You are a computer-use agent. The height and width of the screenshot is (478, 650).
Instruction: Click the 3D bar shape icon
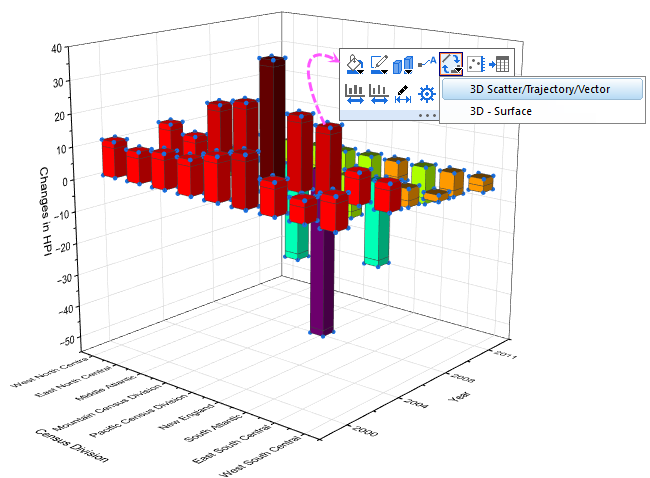tap(403, 65)
